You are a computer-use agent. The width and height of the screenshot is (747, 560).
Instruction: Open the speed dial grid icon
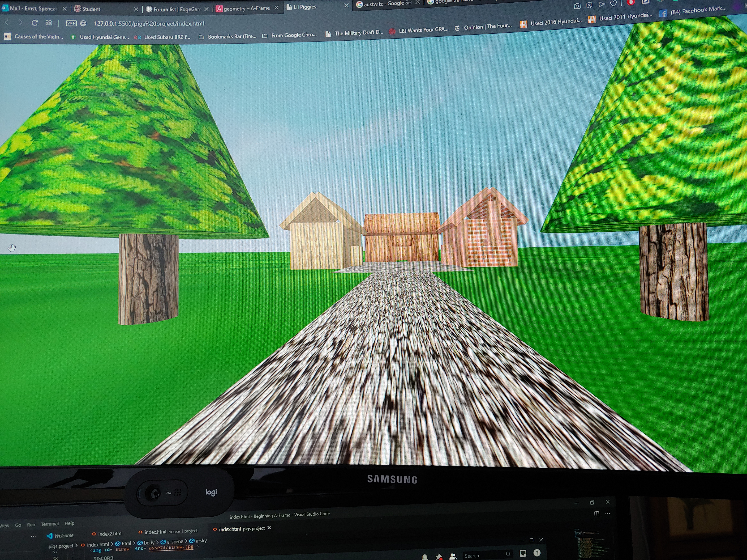pyautogui.click(x=49, y=23)
